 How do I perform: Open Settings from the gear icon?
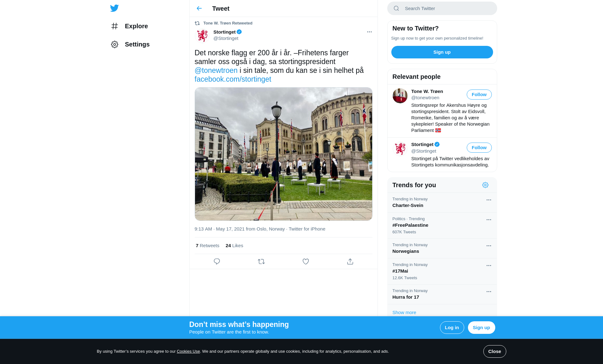115,44
